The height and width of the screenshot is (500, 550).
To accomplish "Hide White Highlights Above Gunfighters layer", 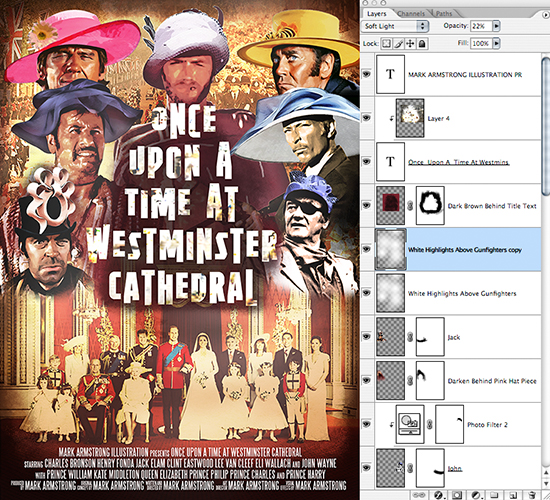I will pyautogui.click(x=367, y=293).
